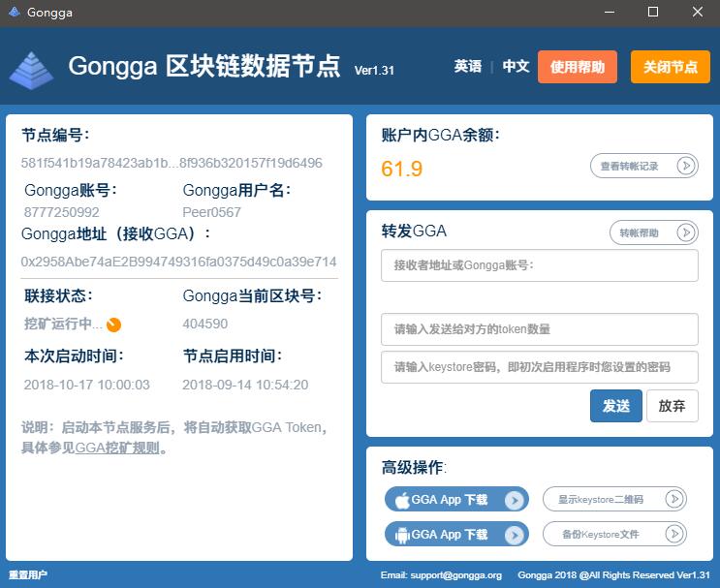
Task: Click arrow icon on 转帐帮助 button
Action: (x=686, y=232)
